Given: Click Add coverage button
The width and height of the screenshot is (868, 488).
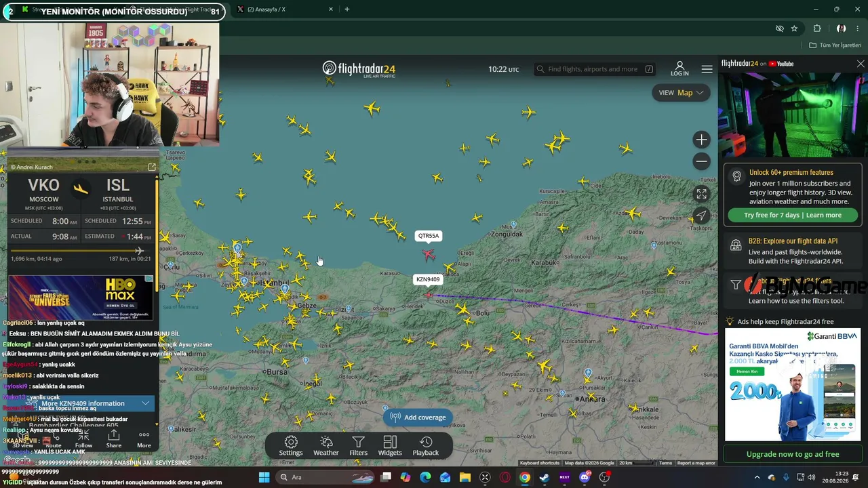Looking at the screenshot, I should click(x=418, y=418).
